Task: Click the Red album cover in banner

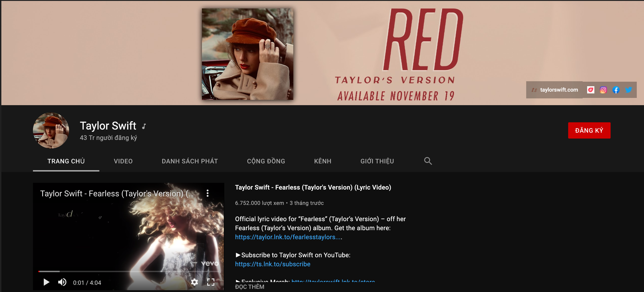Action: [x=247, y=54]
